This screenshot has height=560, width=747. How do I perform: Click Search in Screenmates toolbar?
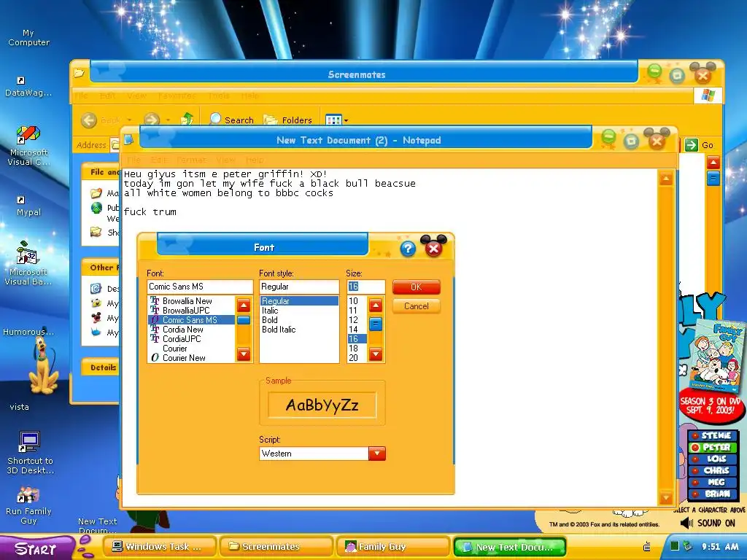(231, 120)
